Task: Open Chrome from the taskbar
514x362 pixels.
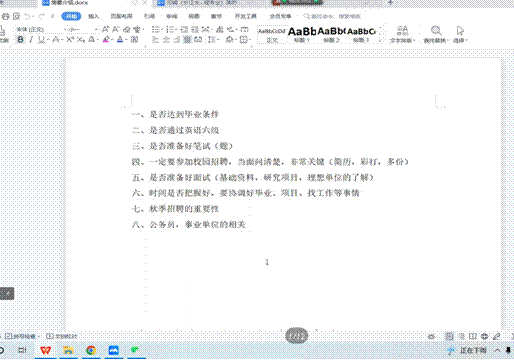Action: point(91,350)
